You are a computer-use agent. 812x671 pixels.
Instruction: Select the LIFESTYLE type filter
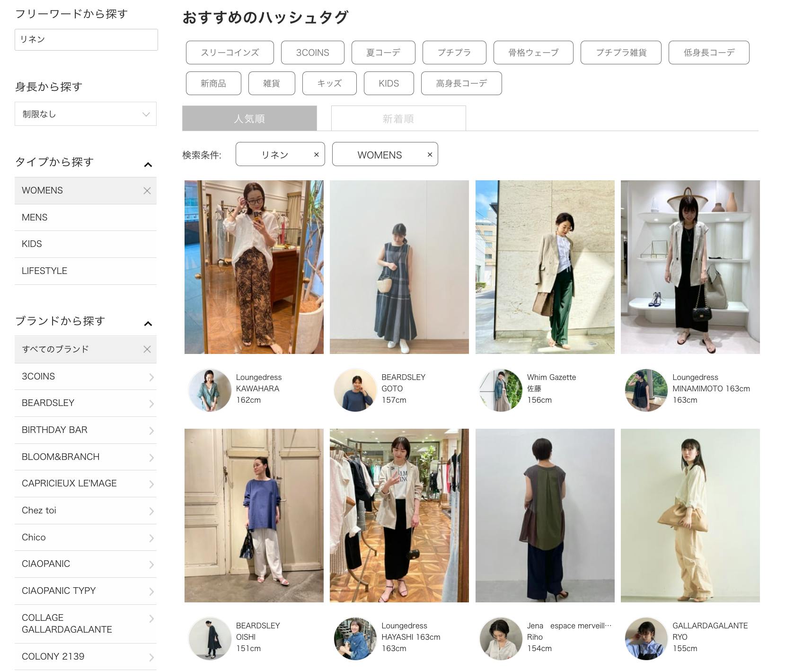coord(86,271)
